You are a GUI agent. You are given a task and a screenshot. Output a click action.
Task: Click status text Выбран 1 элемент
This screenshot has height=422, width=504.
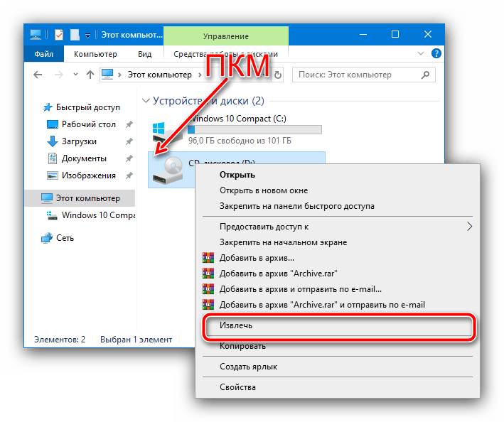pyautogui.click(x=136, y=340)
